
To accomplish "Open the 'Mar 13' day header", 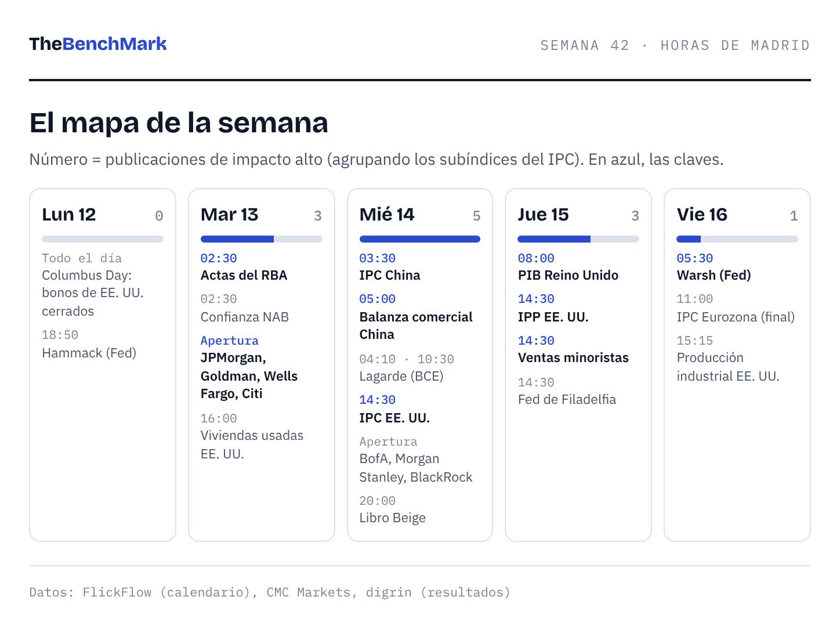I will (x=230, y=215).
